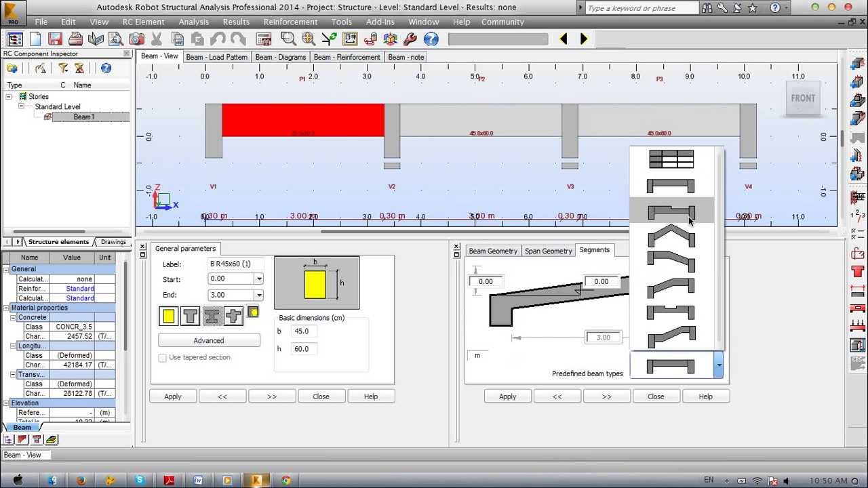Select the T-shaped section type
Viewport: 868px width, 488px height.
point(190,316)
